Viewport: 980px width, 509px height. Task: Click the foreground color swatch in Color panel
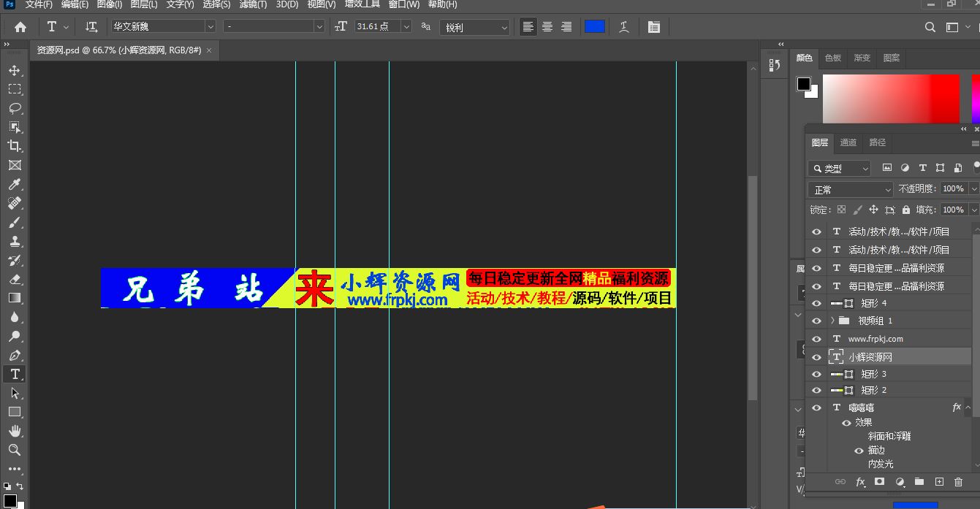click(804, 84)
